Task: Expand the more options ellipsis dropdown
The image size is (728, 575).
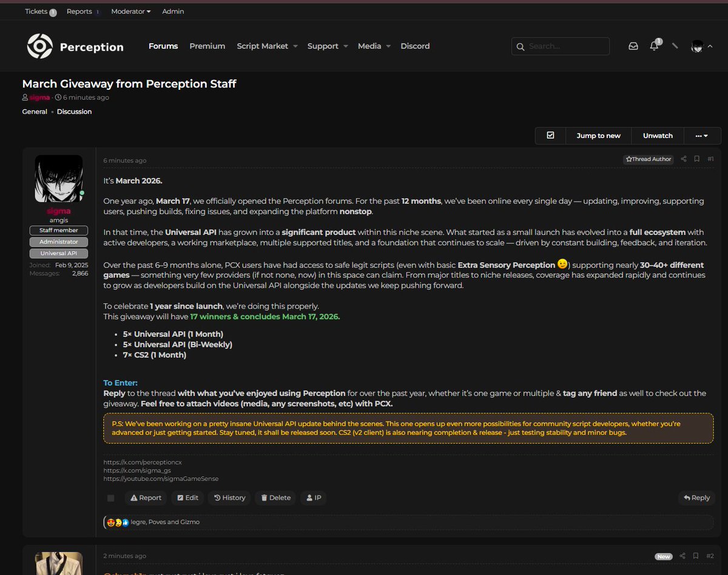Action: 702,135
